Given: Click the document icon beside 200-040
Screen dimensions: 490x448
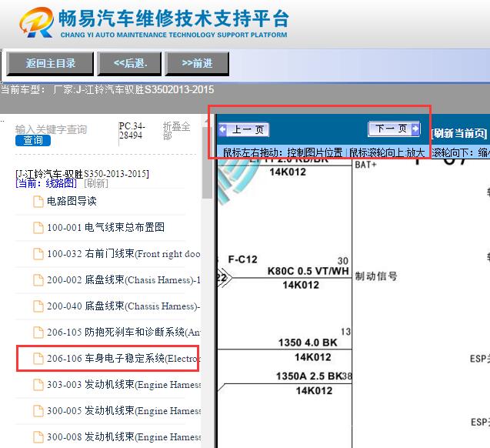Looking at the screenshot, I should [x=38, y=306].
